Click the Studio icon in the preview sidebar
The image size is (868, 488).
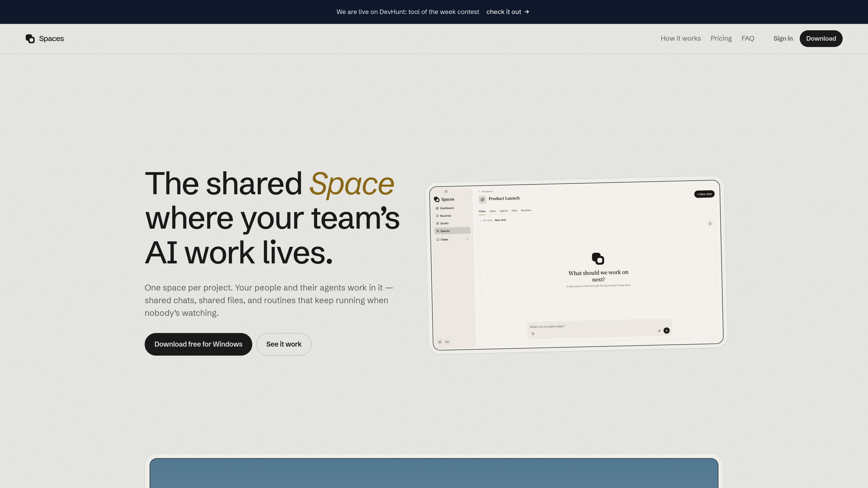437,223
